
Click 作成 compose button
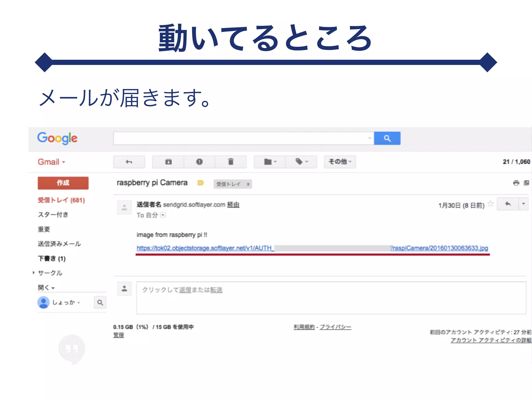point(63,183)
